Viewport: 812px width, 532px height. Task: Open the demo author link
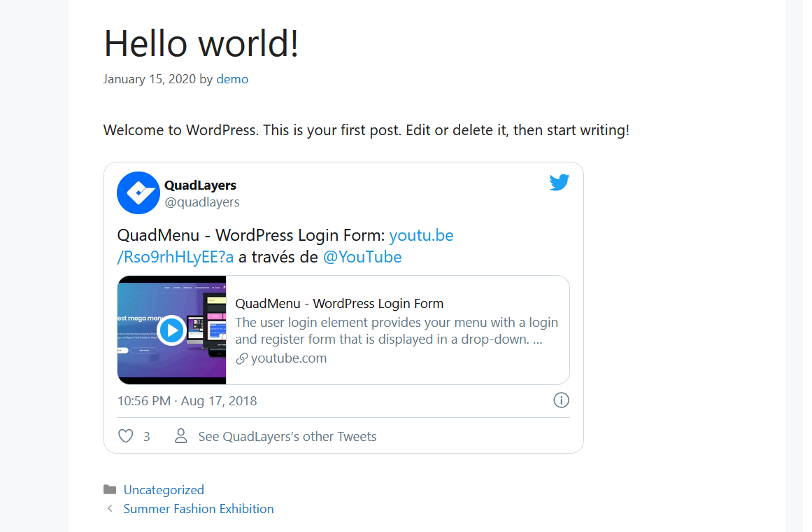click(x=232, y=79)
